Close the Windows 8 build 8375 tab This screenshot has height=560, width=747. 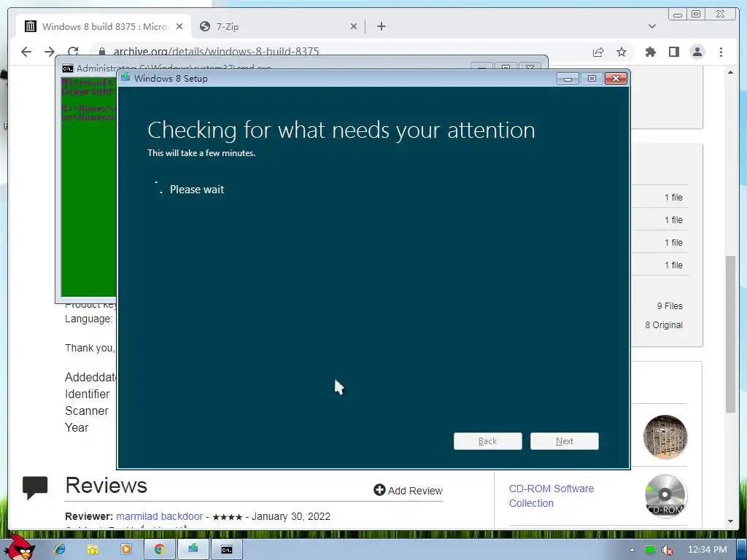(179, 27)
